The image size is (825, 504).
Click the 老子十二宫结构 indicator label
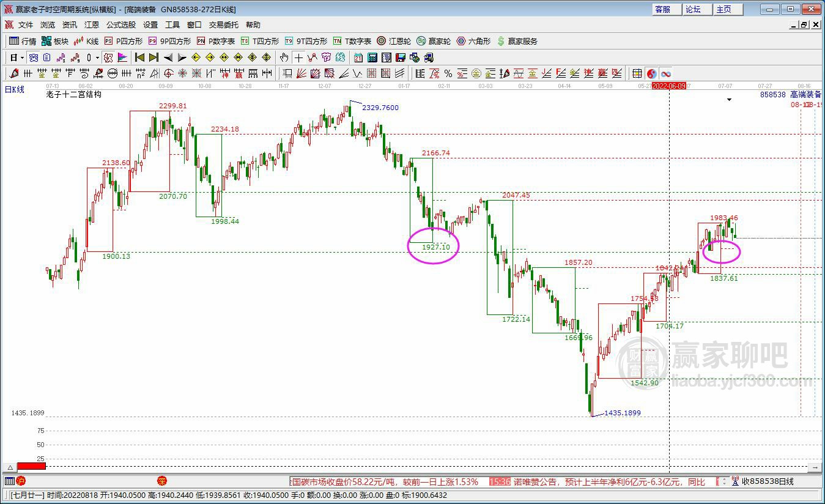tap(74, 95)
